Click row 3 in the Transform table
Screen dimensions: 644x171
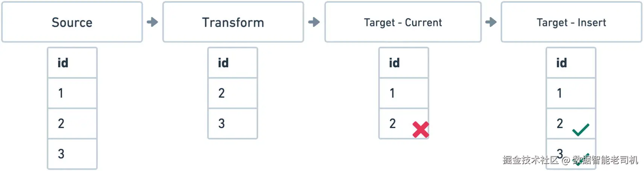(x=233, y=124)
